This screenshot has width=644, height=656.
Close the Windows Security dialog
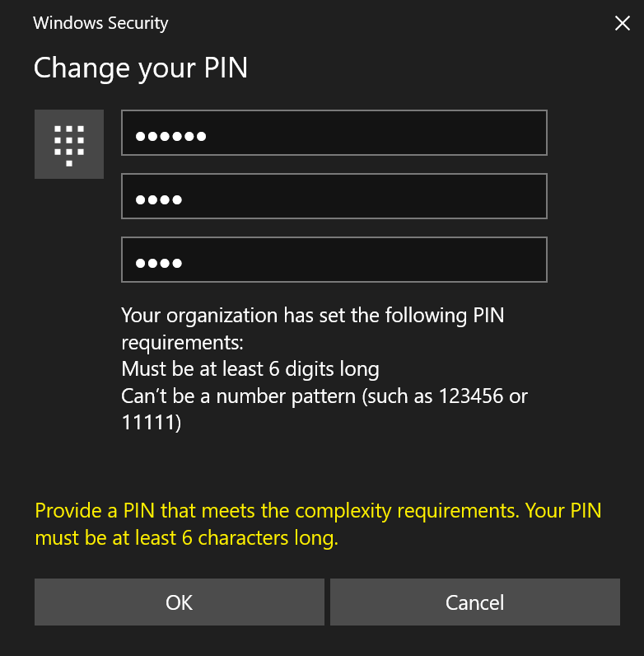tap(622, 23)
